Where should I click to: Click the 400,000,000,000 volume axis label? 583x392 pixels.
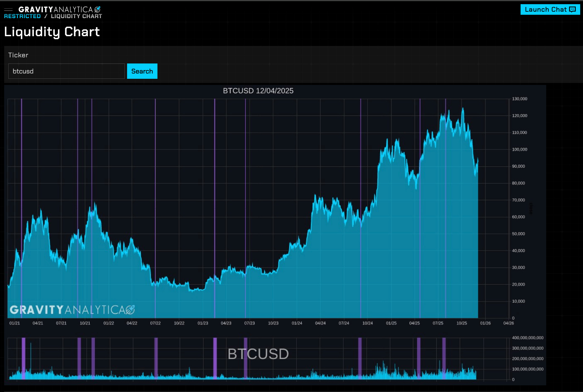click(x=528, y=338)
